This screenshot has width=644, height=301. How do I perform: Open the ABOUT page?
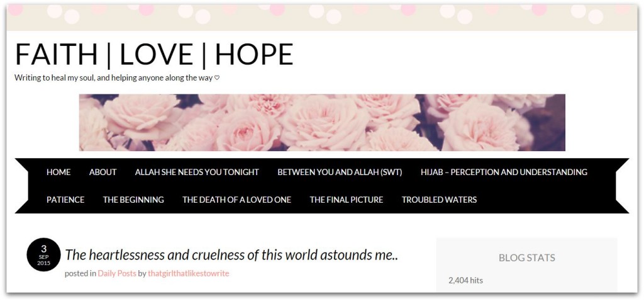click(x=103, y=173)
